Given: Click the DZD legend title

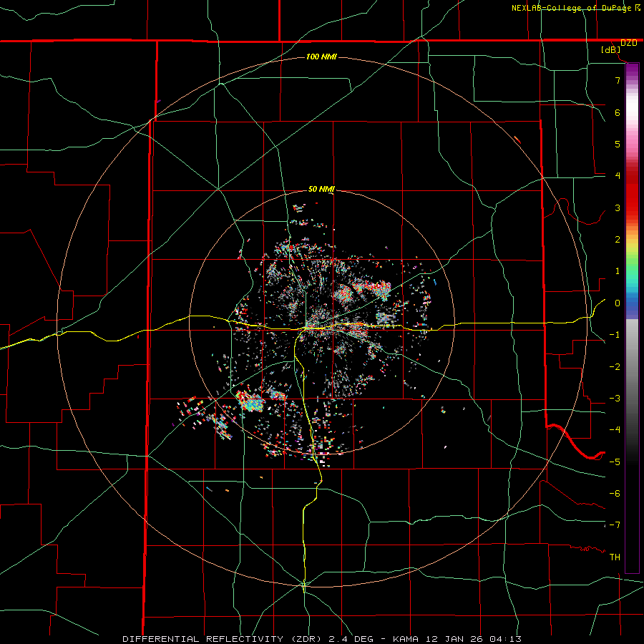Looking at the screenshot, I should (x=629, y=43).
